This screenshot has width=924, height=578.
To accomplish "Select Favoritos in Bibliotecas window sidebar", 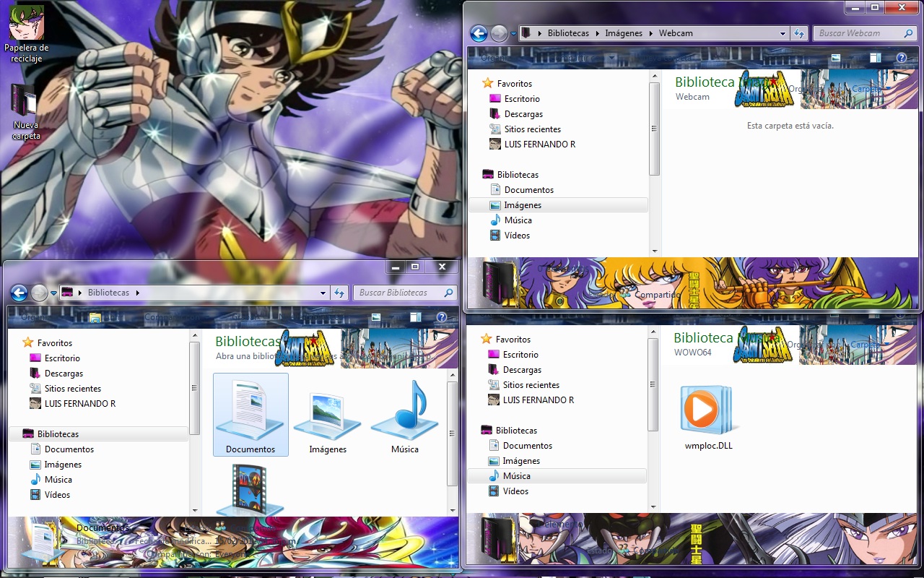I will [54, 343].
